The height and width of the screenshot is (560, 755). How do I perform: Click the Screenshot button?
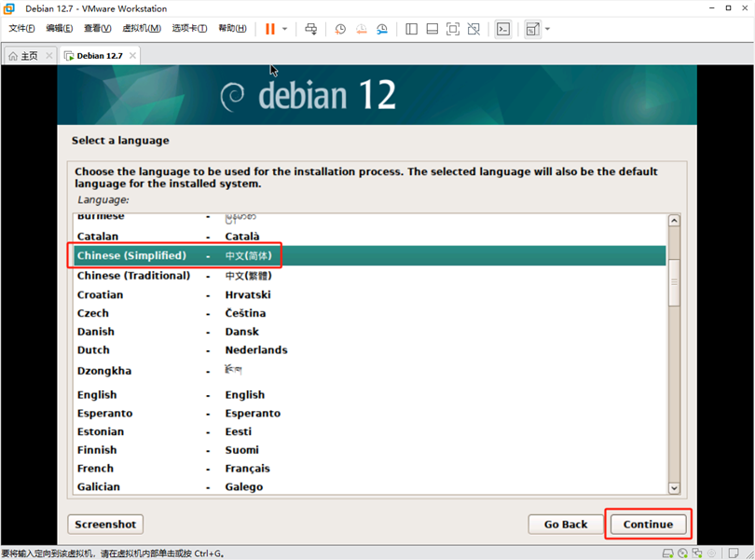105,524
